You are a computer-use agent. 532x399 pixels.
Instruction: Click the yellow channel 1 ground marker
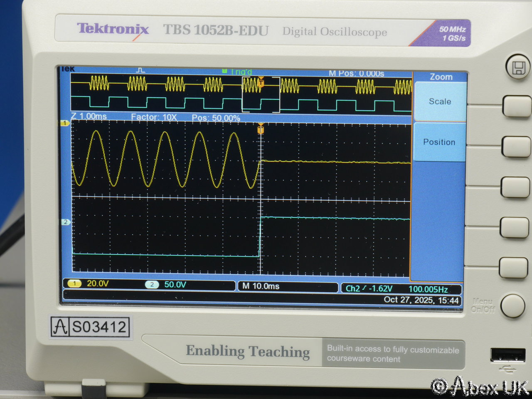click(65, 123)
